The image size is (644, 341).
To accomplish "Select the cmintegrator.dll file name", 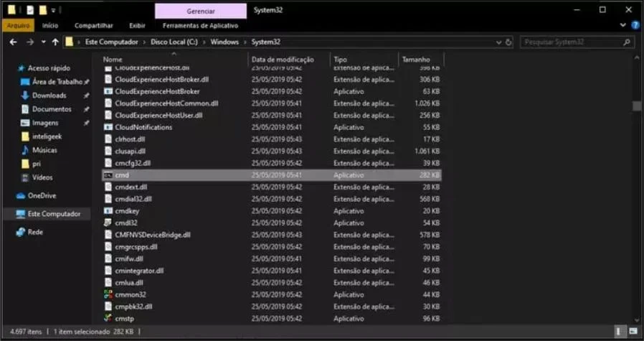I will (139, 271).
